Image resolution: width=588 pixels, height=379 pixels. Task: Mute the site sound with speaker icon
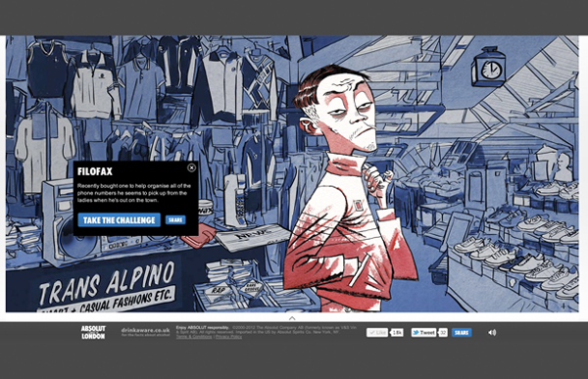[492, 333]
